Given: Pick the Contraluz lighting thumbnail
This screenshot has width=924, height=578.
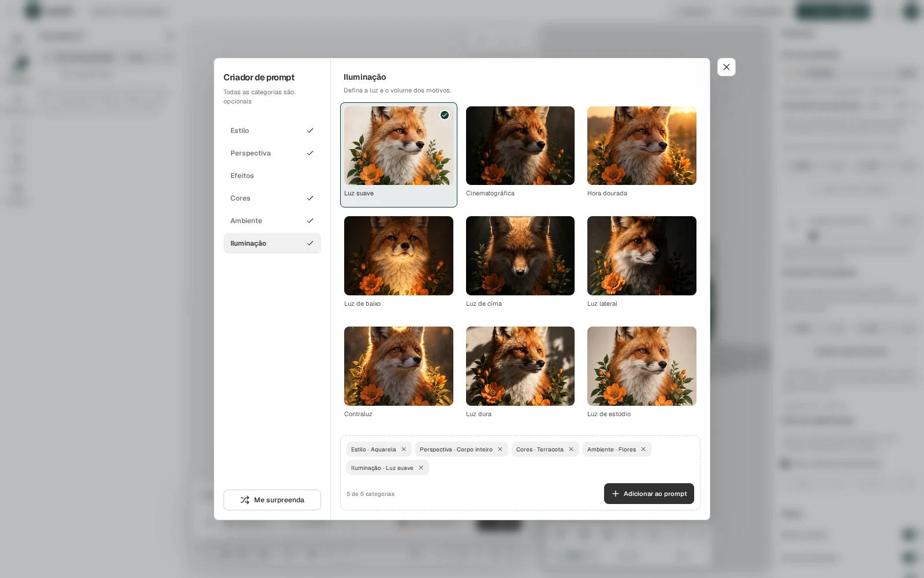Looking at the screenshot, I should tap(398, 366).
